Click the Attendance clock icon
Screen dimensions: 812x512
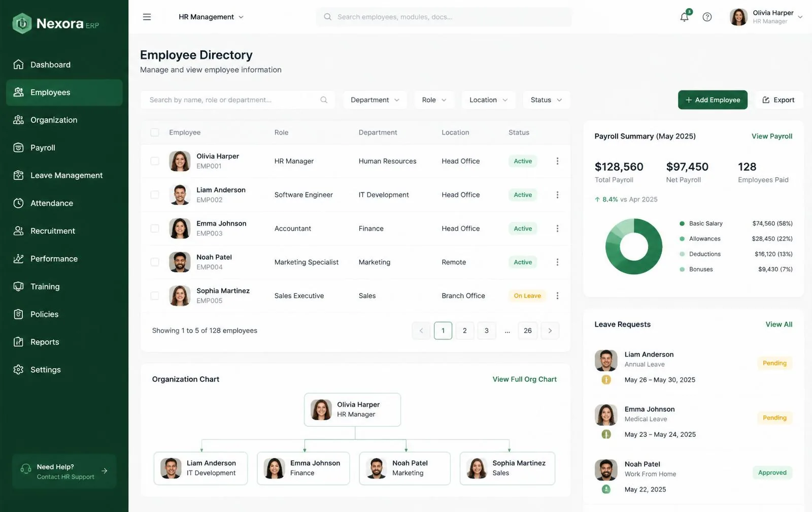[x=18, y=203]
